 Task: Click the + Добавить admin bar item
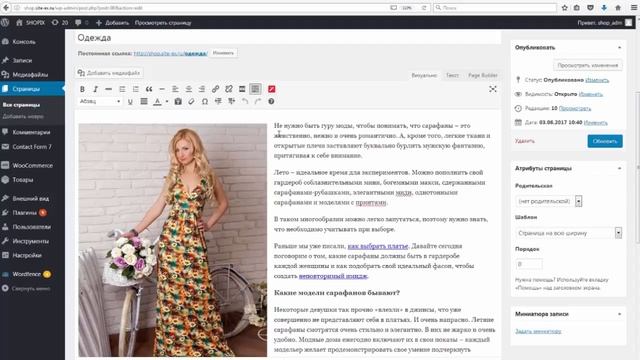[x=112, y=23]
